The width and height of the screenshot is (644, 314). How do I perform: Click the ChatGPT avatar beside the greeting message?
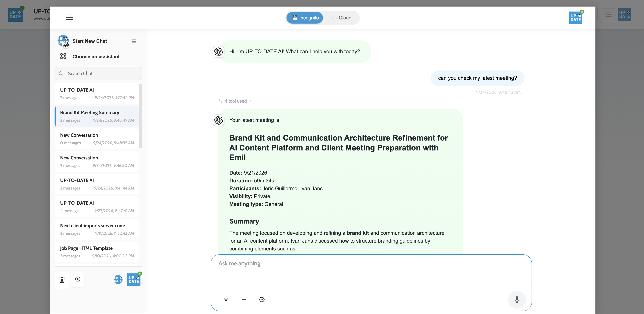point(219,52)
